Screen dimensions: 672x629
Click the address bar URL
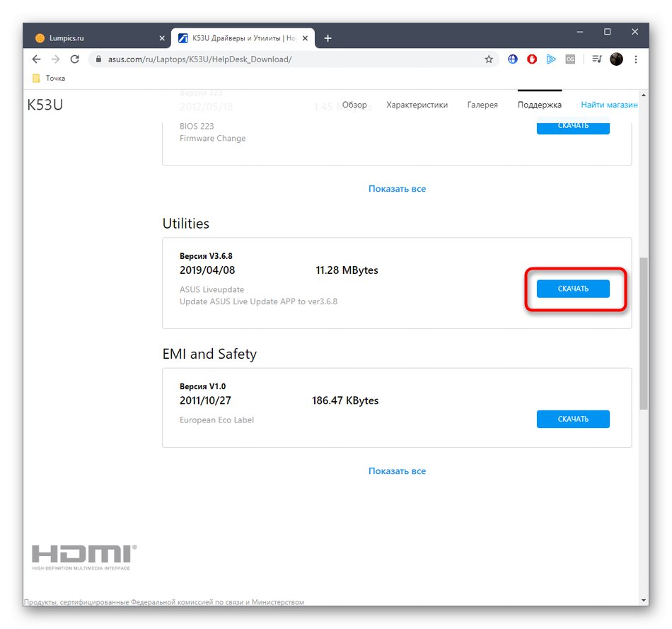pyautogui.click(x=199, y=59)
